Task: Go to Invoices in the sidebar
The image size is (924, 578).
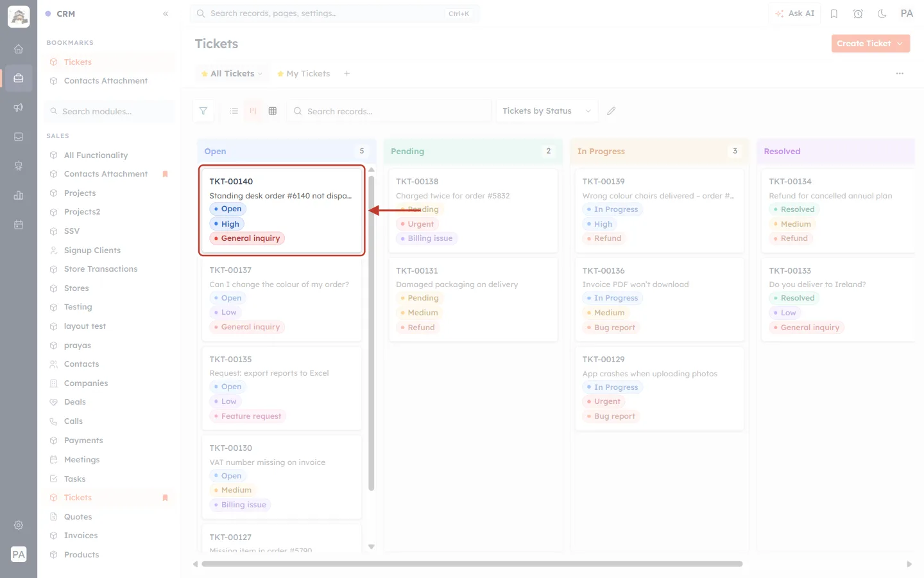Action: (x=81, y=536)
